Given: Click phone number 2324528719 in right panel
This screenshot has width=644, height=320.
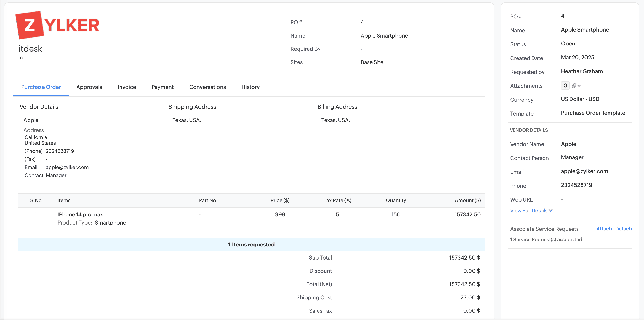Looking at the screenshot, I should [x=577, y=185].
